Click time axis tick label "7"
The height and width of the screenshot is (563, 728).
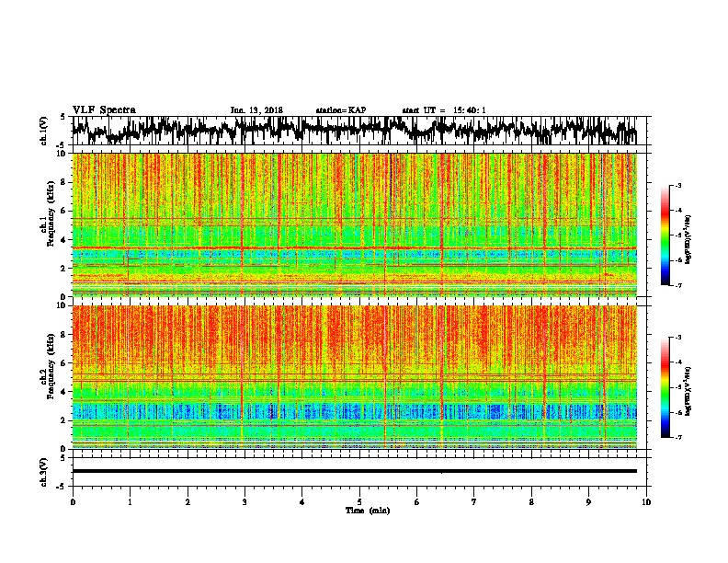474,502
